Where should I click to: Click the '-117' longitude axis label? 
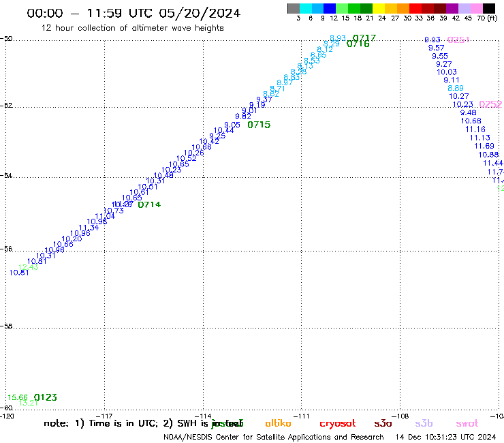tap(104, 416)
